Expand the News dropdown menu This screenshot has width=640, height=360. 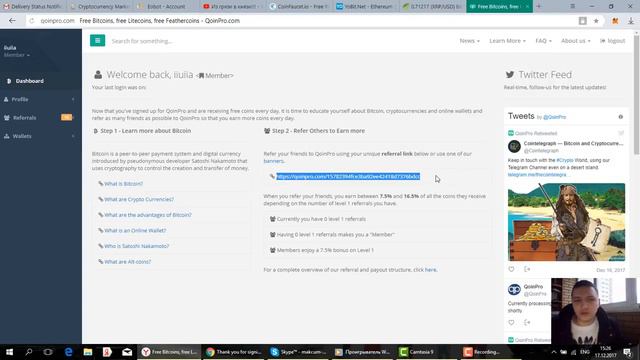point(469,41)
